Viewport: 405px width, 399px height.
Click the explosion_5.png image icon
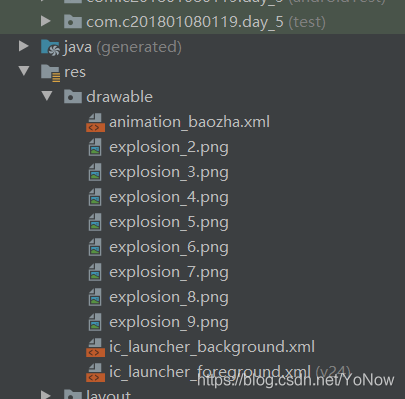(x=95, y=222)
